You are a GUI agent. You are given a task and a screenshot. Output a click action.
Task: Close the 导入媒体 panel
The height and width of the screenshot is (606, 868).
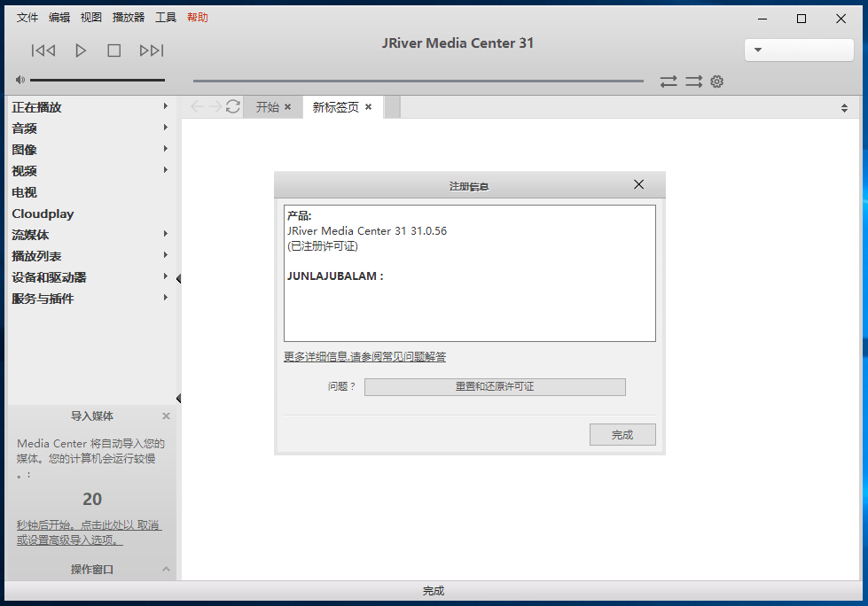[166, 416]
